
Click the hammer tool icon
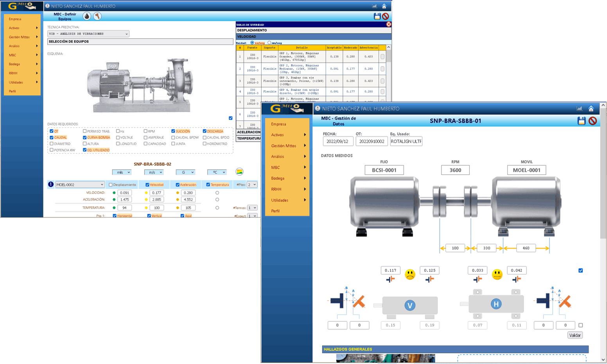97,16
